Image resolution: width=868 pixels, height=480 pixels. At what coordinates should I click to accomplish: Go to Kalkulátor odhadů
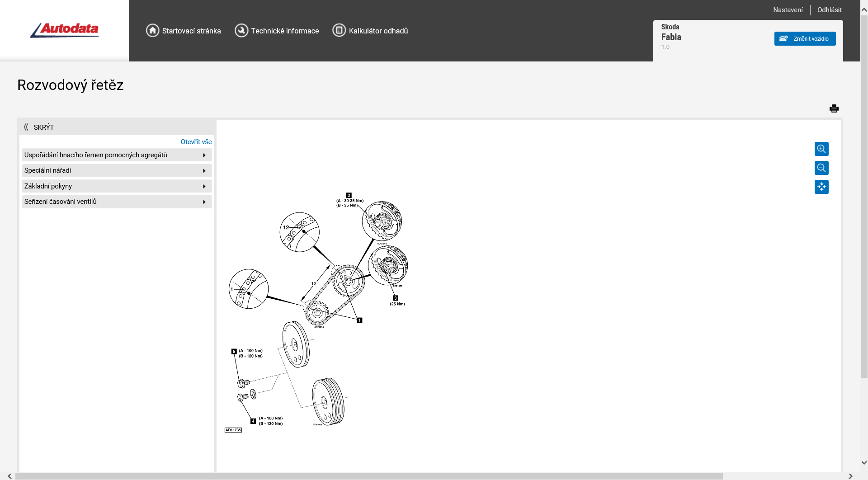378,31
